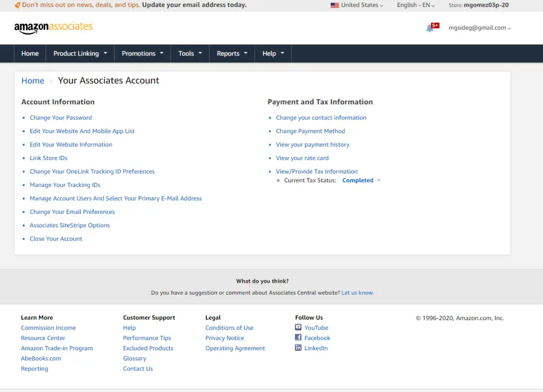Image resolution: width=543 pixels, height=392 pixels.
Task: Open the Help menu in navigation bar
Action: 273,54
